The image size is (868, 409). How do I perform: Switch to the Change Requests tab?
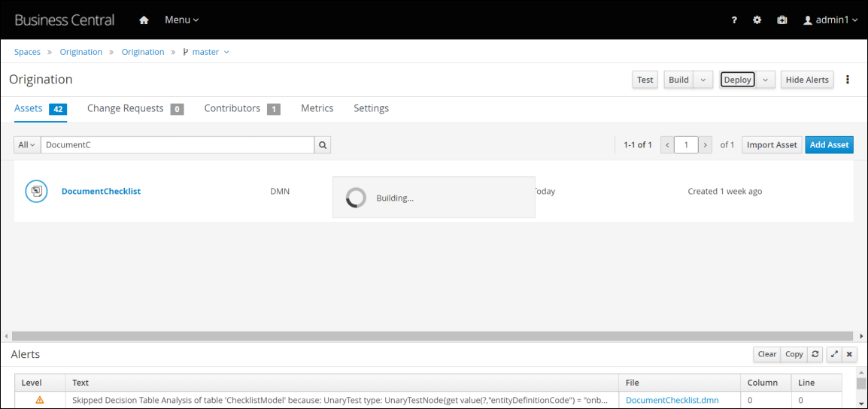coord(135,108)
